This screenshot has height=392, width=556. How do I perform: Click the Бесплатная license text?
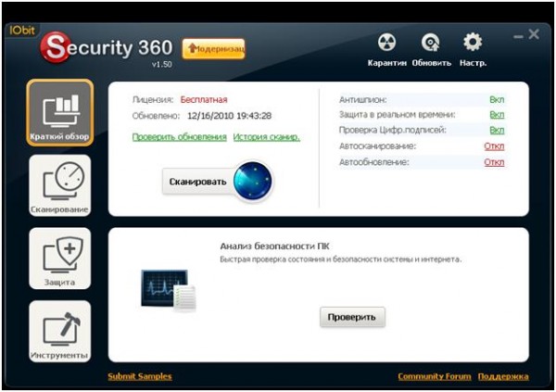pos(204,100)
